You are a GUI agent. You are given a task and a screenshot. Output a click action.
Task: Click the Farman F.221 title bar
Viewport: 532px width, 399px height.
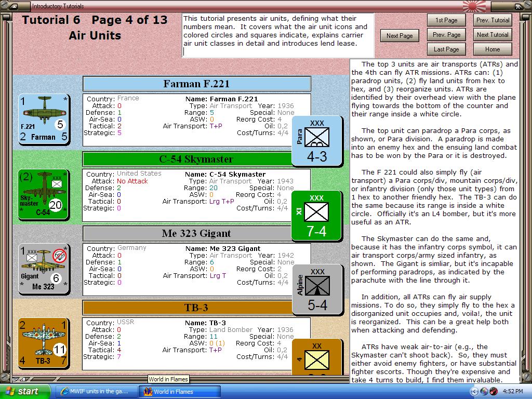click(x=197, y=84)
